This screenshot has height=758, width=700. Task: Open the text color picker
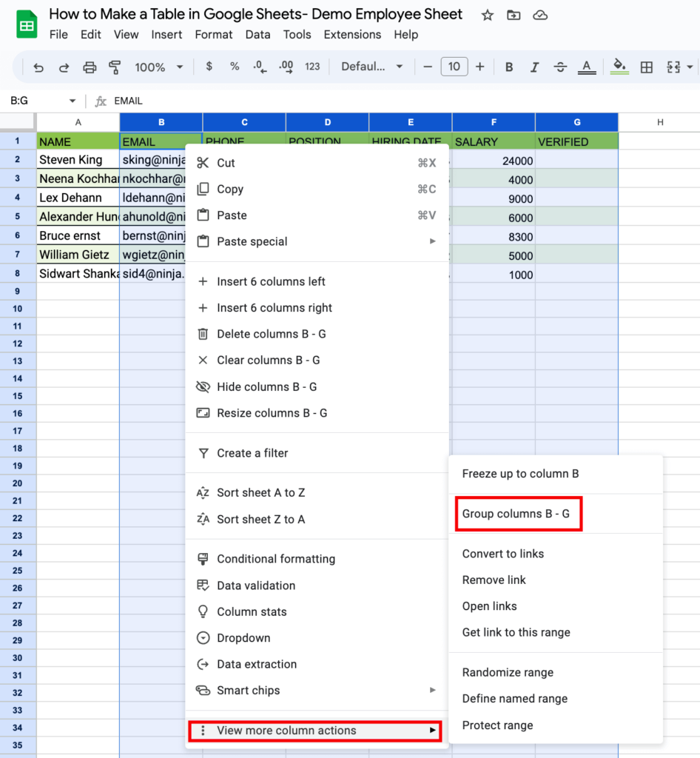(x=587, y=67)
